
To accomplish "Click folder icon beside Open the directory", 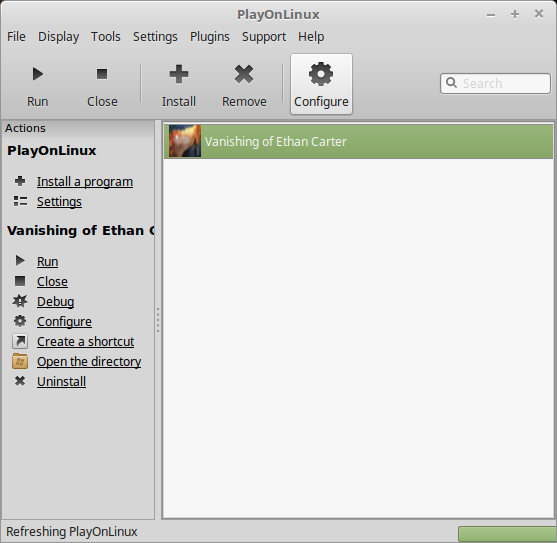I will (20, 361).
